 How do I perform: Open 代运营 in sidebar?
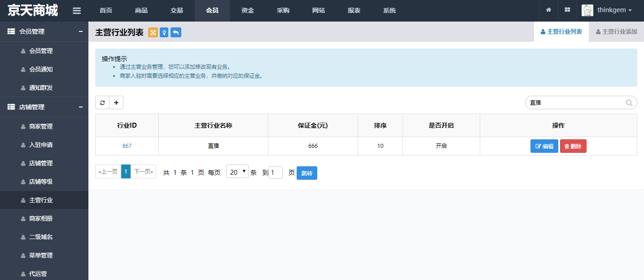pyautogui.click(x=44, y=273)
